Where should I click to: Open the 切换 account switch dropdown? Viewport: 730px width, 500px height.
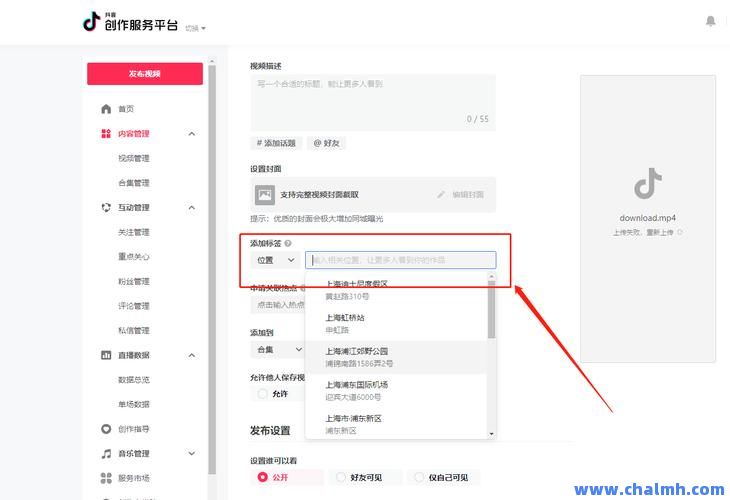click(x=195, y=28)
